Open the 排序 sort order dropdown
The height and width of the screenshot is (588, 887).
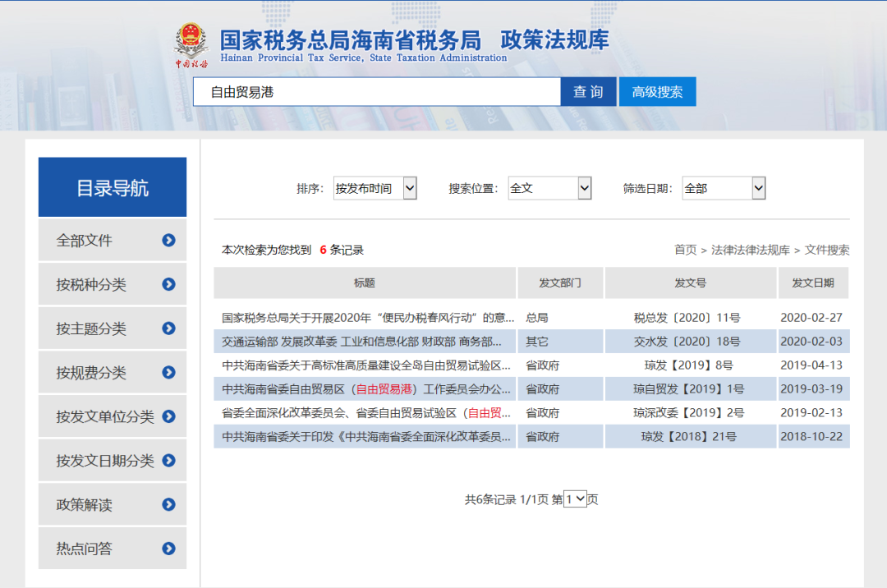(375, 188)
